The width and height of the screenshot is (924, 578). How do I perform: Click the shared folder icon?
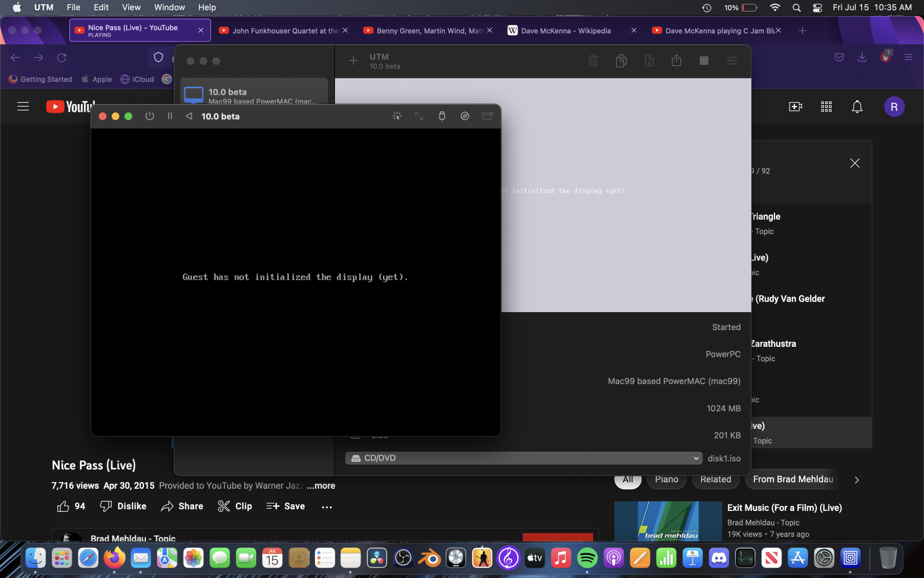point(487,116)
